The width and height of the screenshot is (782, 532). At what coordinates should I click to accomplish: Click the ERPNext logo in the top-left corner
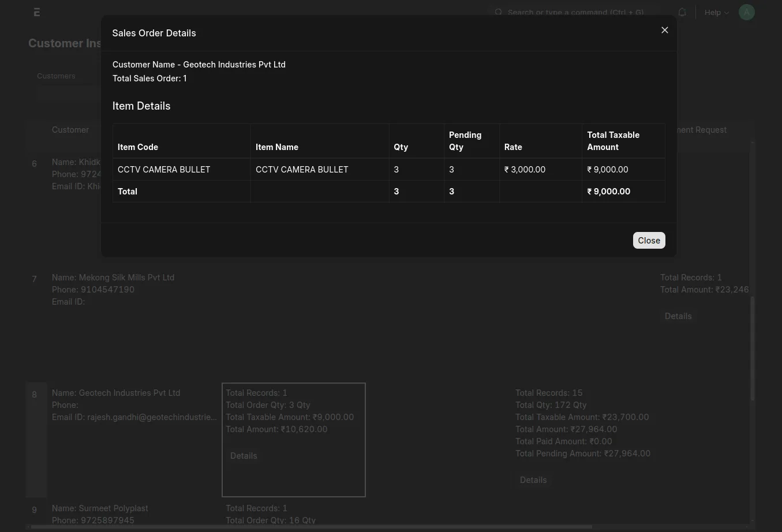36,12
